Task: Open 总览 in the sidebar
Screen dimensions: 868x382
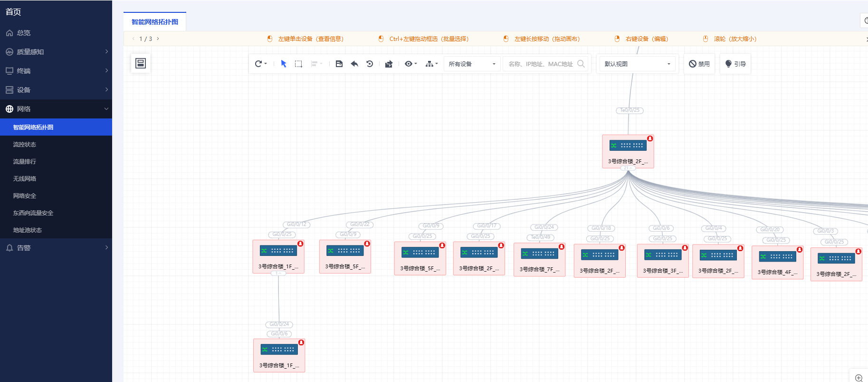Action: point(56,33)
